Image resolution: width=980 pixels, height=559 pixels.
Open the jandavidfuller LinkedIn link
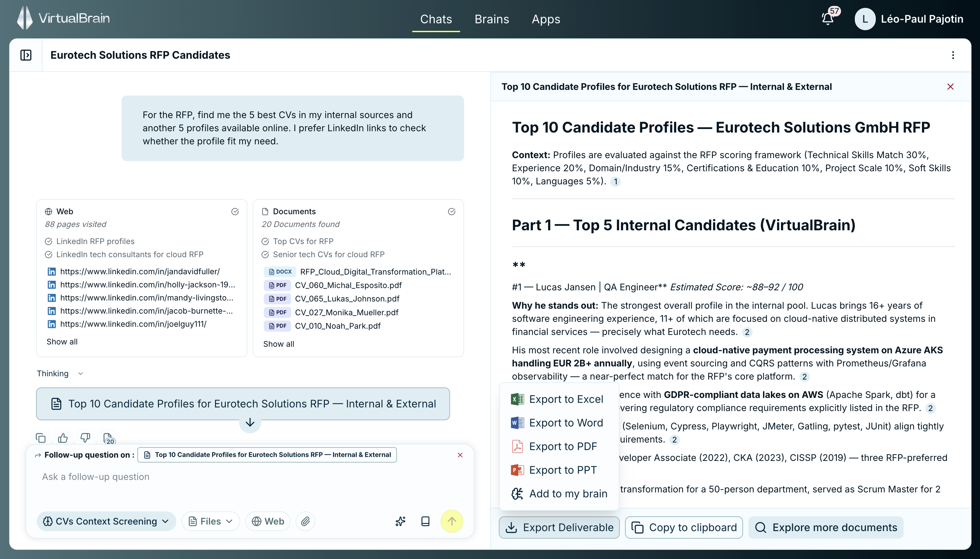[x=140, y=271]
